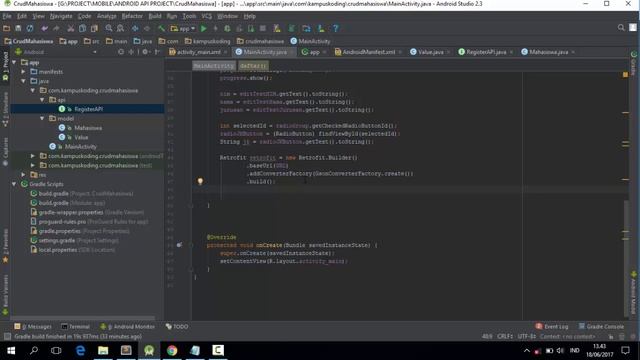Open the Navigate menu
This screenshot has height=360, width=640.
(x=61, y=16)
